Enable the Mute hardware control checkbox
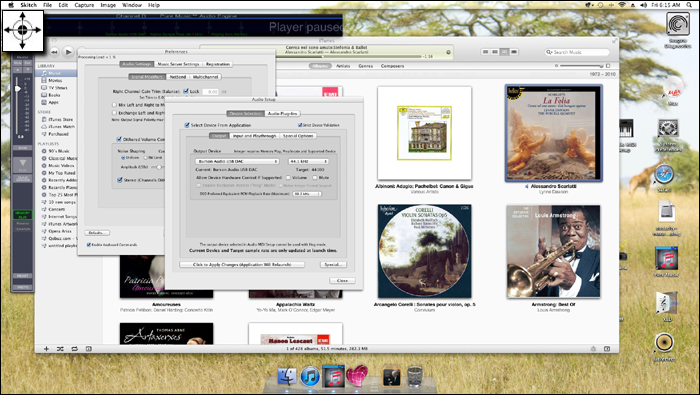 pos(315,177)
